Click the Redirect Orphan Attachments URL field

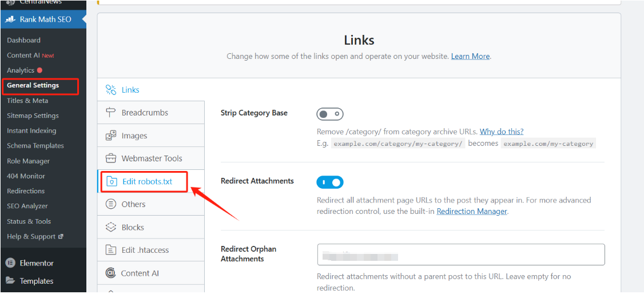[461, 255]
